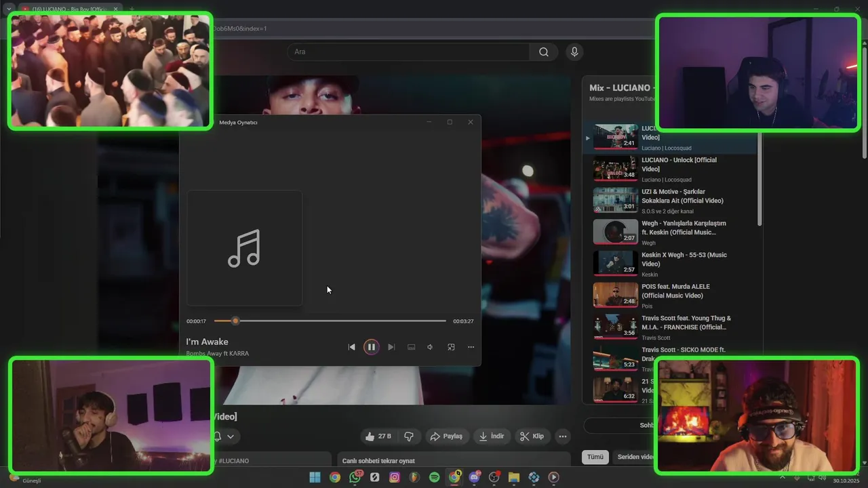Click the Mix - LUCIANO playlist title
868x488 pixels.
click(x=621, y=88)
